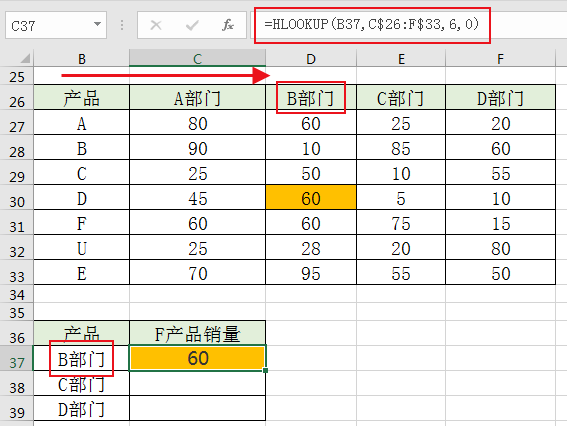Click the formula bar vertical dots handle
Viewport: 567px width, 426px height.
(x=122, y=25)
